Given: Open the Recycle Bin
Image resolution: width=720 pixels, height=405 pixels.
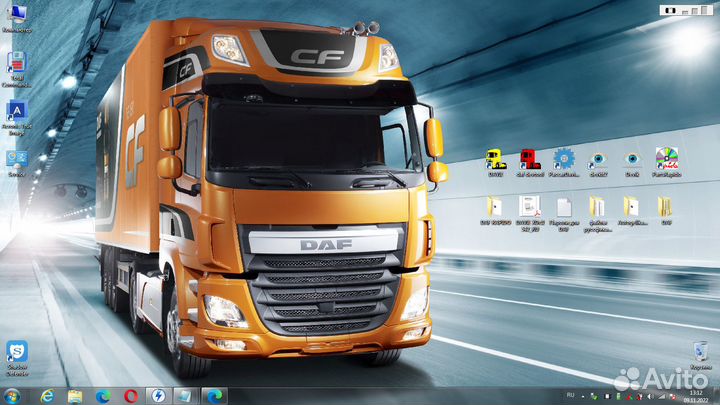Looking at the screenshot, I should [x=701, y=355].
